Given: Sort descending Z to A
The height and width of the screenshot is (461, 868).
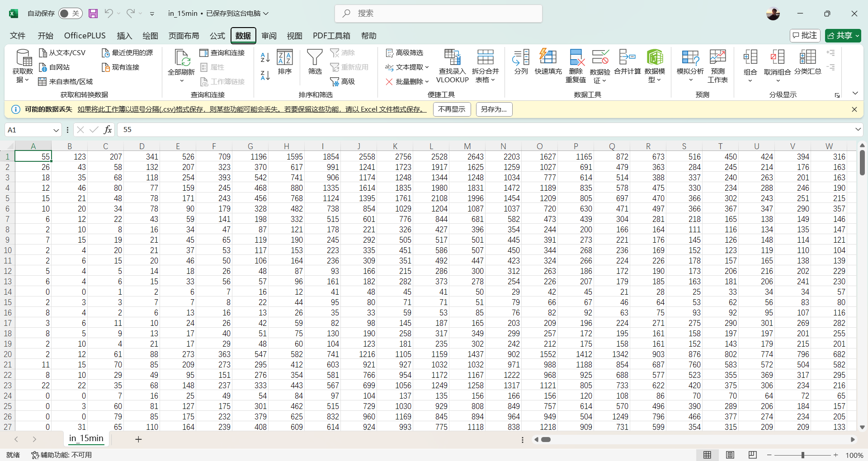Looking at the screenshot, I should (265, 75).
